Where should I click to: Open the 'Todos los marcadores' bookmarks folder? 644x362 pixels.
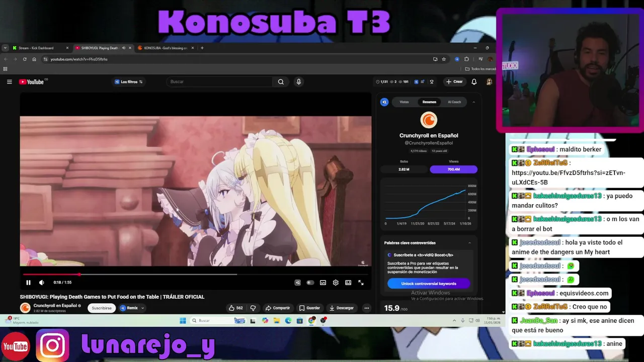(480, 69)
